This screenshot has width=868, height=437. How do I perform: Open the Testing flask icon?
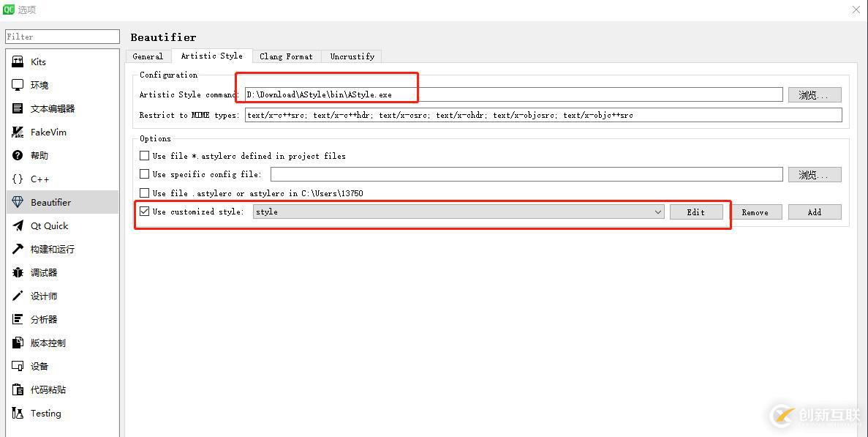coord(18,413)
